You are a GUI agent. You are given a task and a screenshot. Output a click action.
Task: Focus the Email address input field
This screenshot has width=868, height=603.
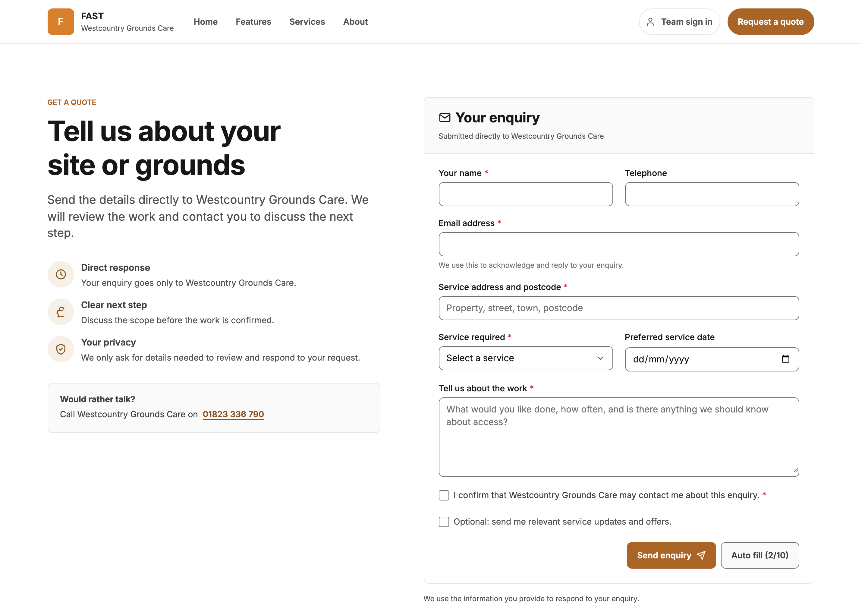click(619, 245)
